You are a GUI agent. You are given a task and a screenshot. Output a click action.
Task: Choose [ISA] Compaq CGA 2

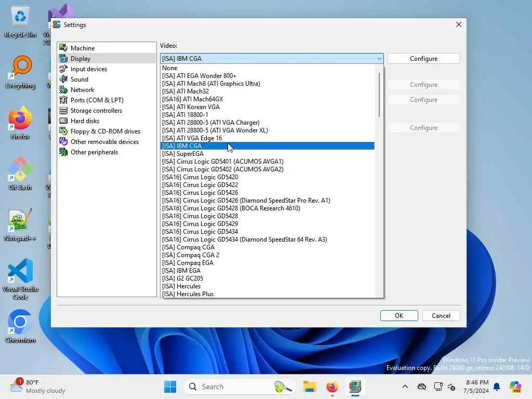[x=268, y=255]
